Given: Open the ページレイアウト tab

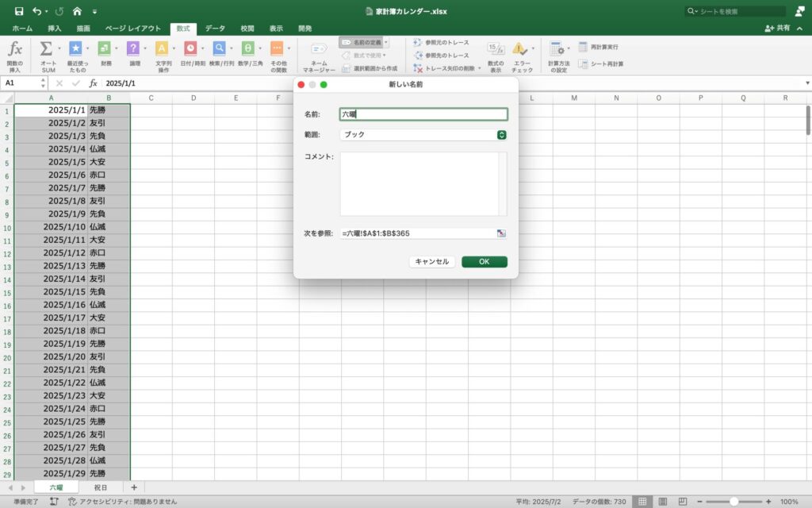Looking at the screenshot, I should tap(133, 29).
